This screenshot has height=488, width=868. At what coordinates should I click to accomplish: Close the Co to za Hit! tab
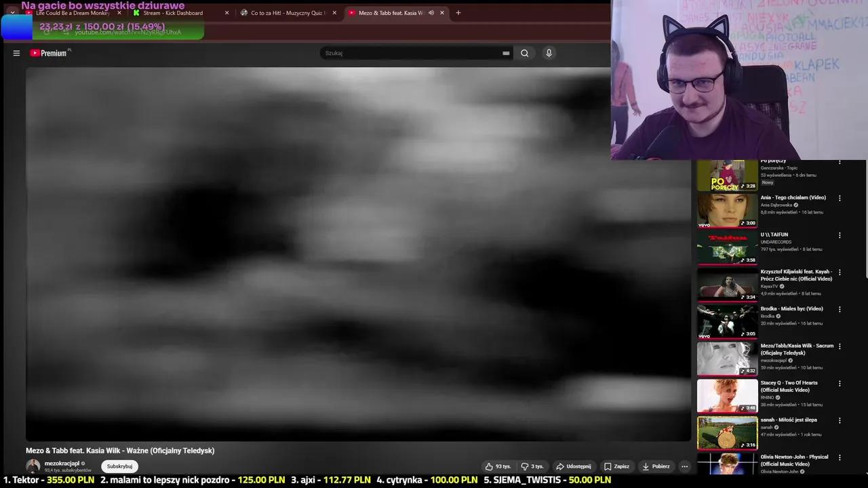click(x=334, y=13)
